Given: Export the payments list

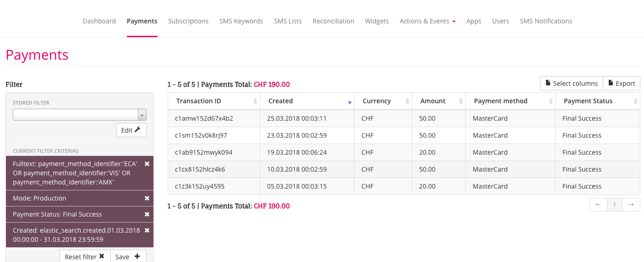Looking at the screenshot, I should coord(622,84).
